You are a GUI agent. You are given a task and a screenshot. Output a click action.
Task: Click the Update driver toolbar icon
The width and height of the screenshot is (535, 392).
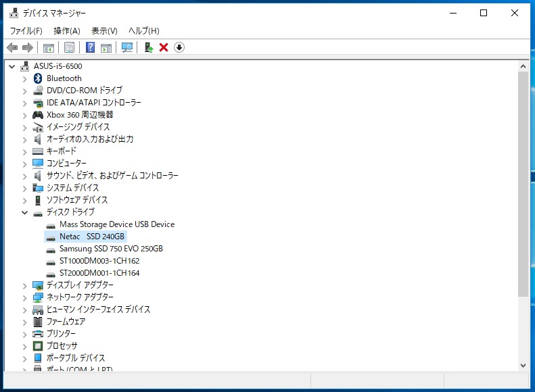(x=148, y=47)
